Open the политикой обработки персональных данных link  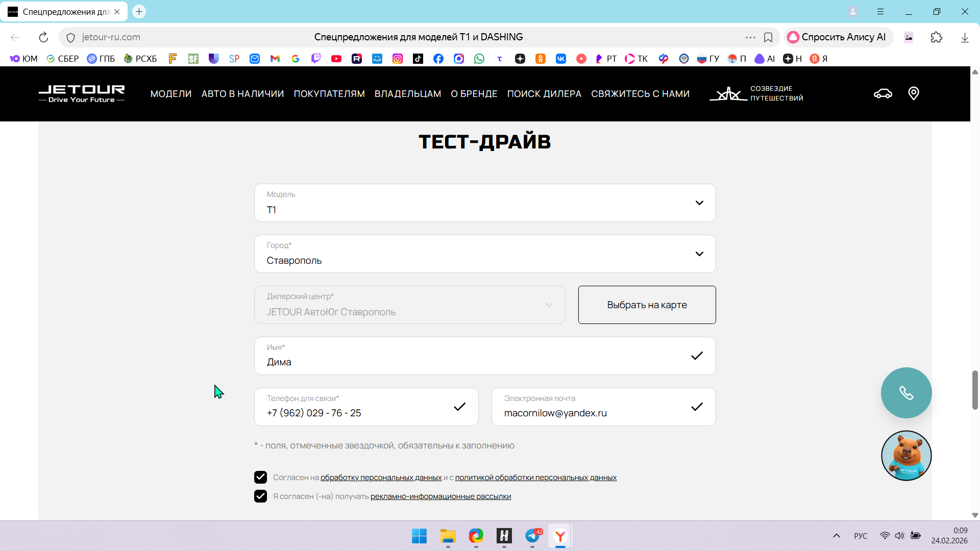pos(535,478)
